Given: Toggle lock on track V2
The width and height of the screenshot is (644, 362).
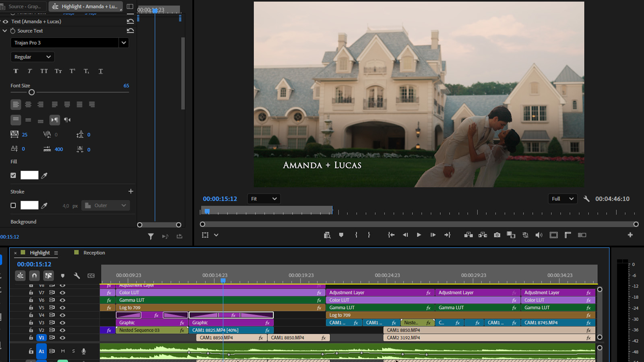Looking at the screenshot, I should (31, 330).
